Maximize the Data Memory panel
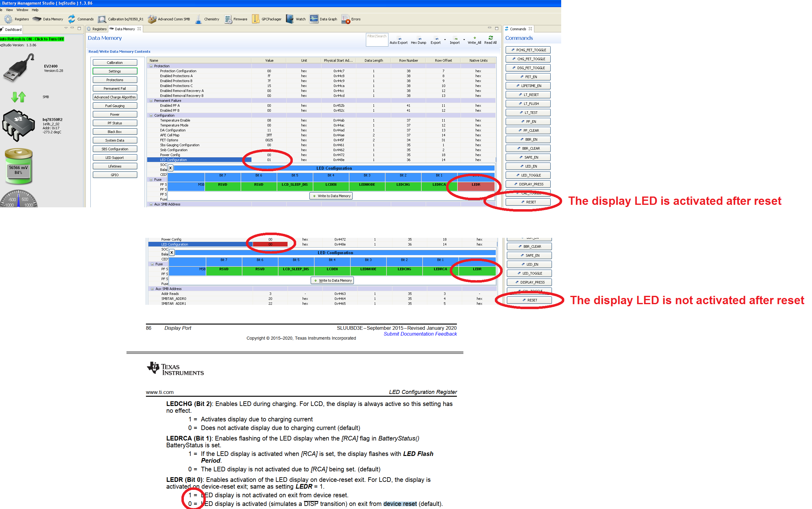The image size is (812, 509). click(497, 28)
